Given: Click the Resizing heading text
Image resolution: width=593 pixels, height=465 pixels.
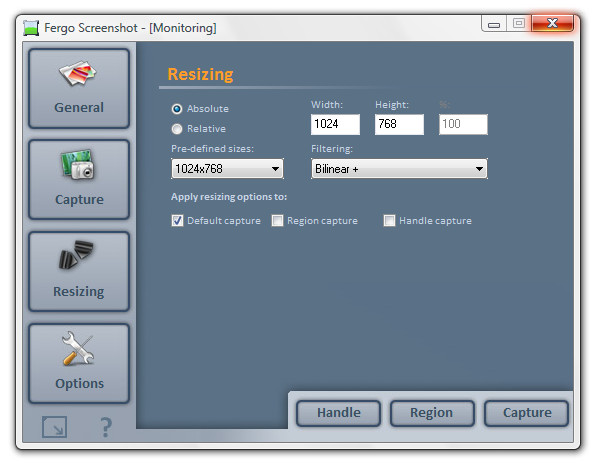Looking at the screenshot, I should pyautogui.click(x=200, y=74).
